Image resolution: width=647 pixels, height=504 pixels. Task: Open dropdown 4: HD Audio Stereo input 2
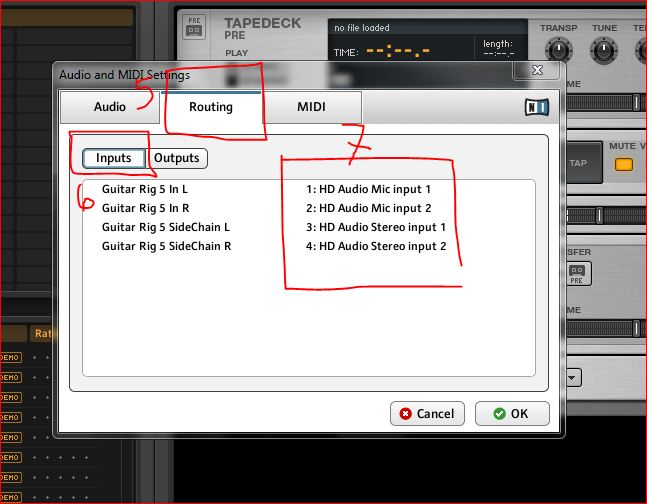pyautogui.click(x=376, y=246)
